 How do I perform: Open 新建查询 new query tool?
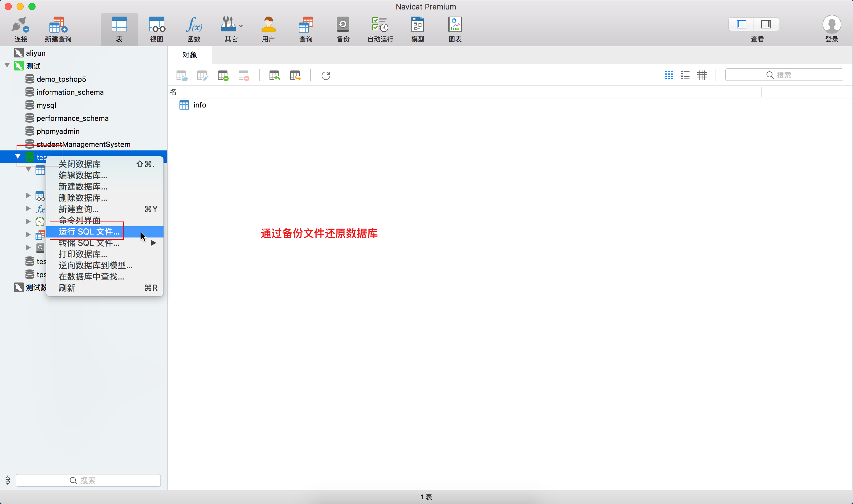click(x=58, y=25)
